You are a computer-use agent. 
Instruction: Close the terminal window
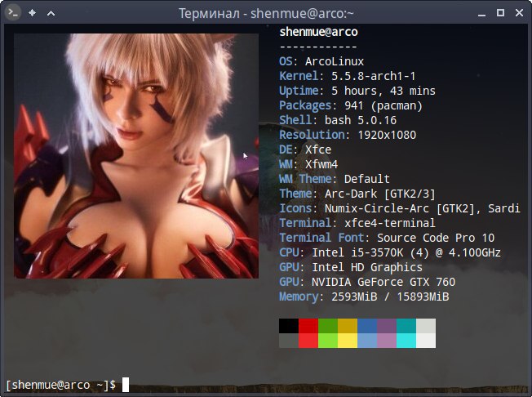pyautogui.click(x=519, y=13)
